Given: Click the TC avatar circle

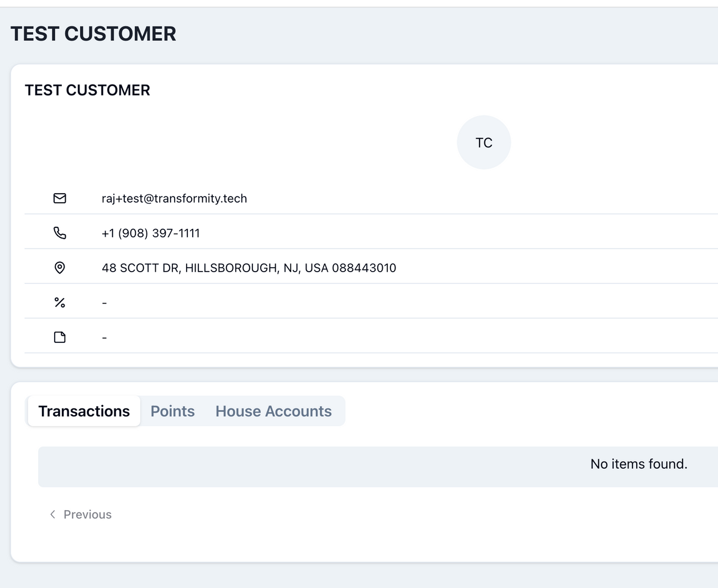Looking at the screenshot, I should (x=484, y=142).
